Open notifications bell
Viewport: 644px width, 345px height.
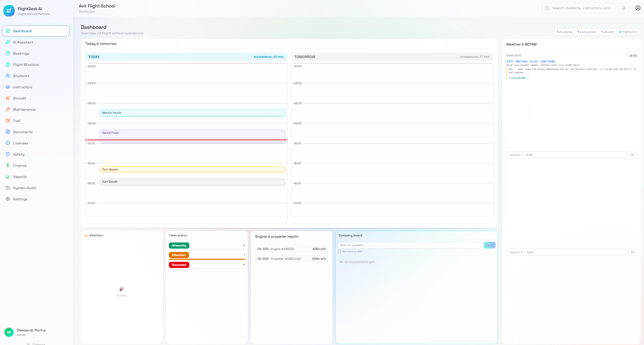click(x=624, y=8)
